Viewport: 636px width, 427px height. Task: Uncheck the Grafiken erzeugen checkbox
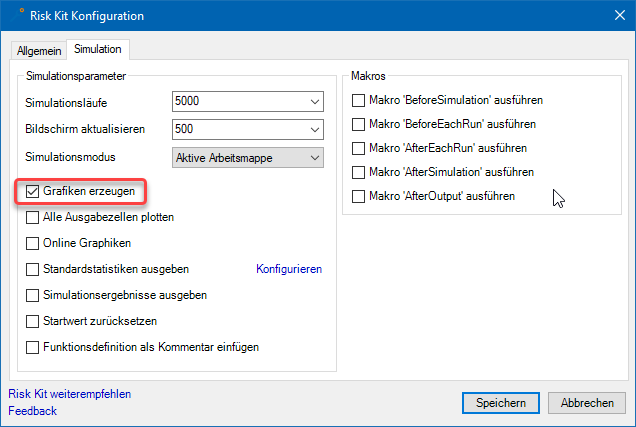tap(32, 191)
